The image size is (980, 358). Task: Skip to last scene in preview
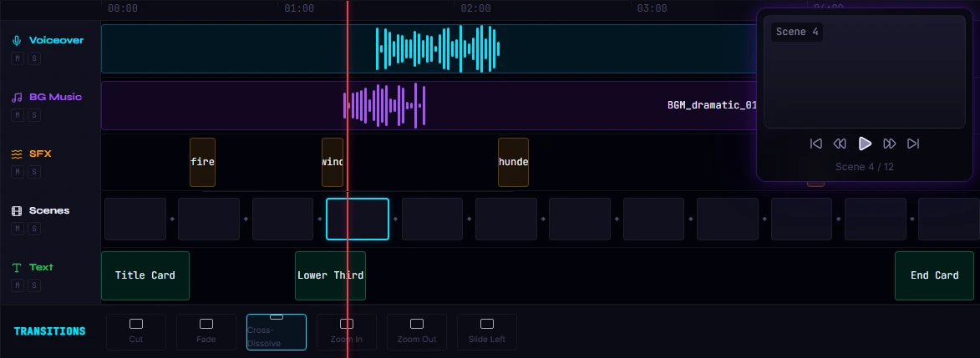pyautogui.click(x=913, y=144)
